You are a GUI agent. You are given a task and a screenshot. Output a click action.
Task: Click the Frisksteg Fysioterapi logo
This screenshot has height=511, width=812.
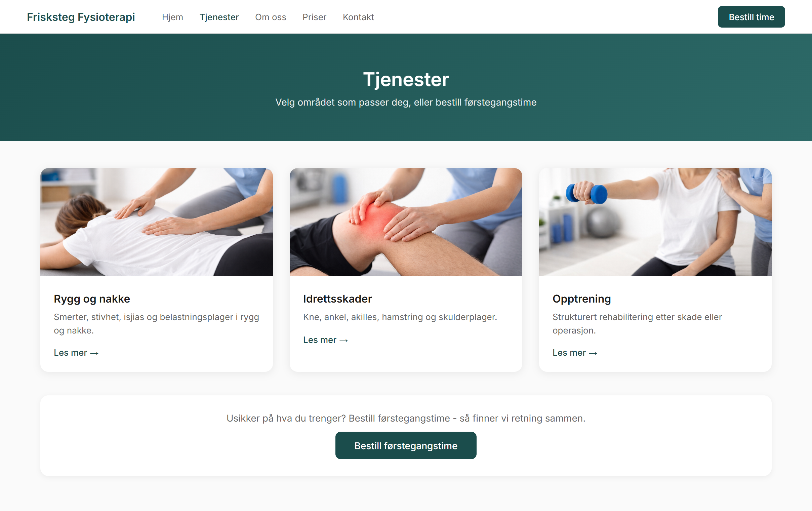pyautogui.click(x=81, y=17)
